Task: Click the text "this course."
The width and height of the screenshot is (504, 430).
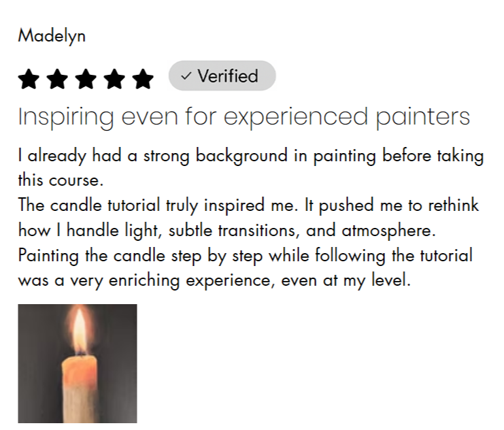Action: [x=61, y=180]
